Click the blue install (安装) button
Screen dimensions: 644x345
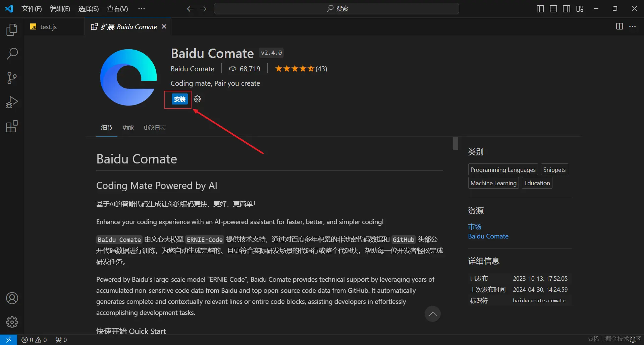[179, 99]
